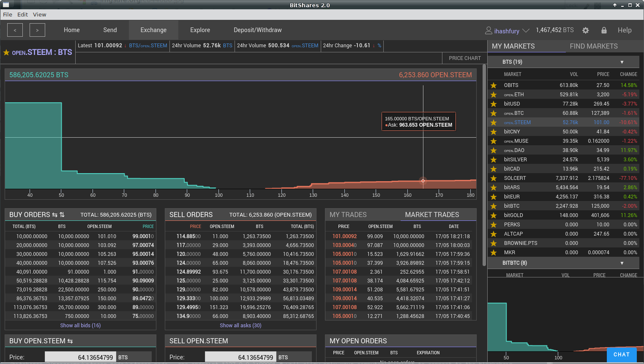Click the Show all bids (16) link
Viewport: 644px width, 364px height.
point(80,326)
